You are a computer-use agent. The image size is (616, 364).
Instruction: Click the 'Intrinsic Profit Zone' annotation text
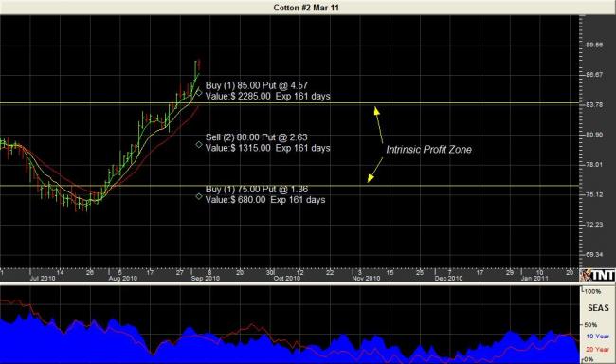click(x=428, y=150)
